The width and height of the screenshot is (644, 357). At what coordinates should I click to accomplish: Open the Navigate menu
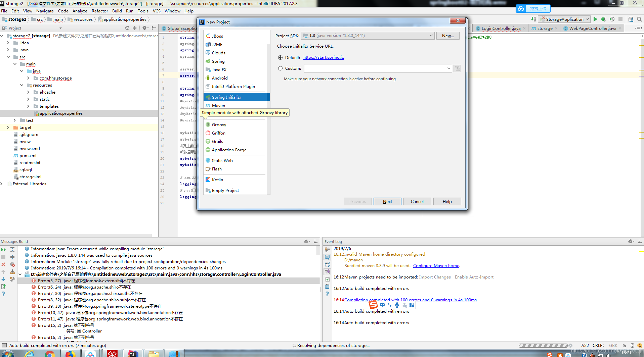(45, 11)
